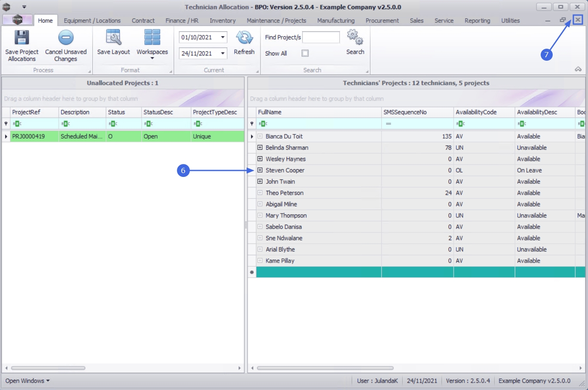Image resolution: width=588 pixels, height=390 pixels.
Task: Minimize the inner document window
Action: tap(548, 20)
